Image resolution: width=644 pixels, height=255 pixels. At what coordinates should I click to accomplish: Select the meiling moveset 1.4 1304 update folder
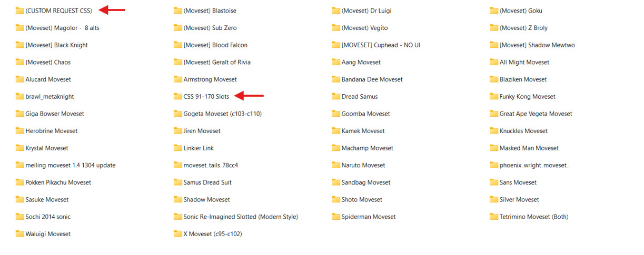[x=66, y=165]
